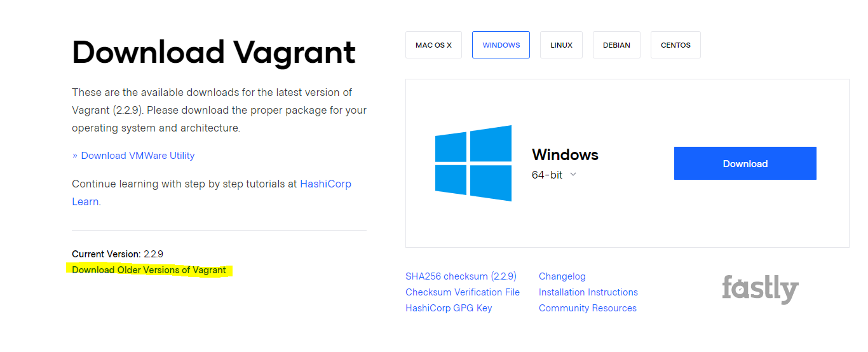View the Changelog link
Image resolution: width=868 pixels, height=352 pixels.
[562, 276]
